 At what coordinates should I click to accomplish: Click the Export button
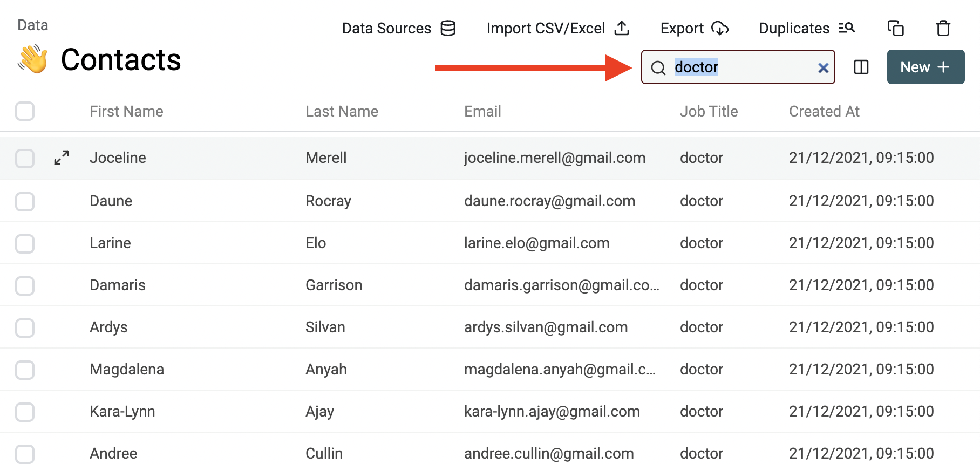695,28
